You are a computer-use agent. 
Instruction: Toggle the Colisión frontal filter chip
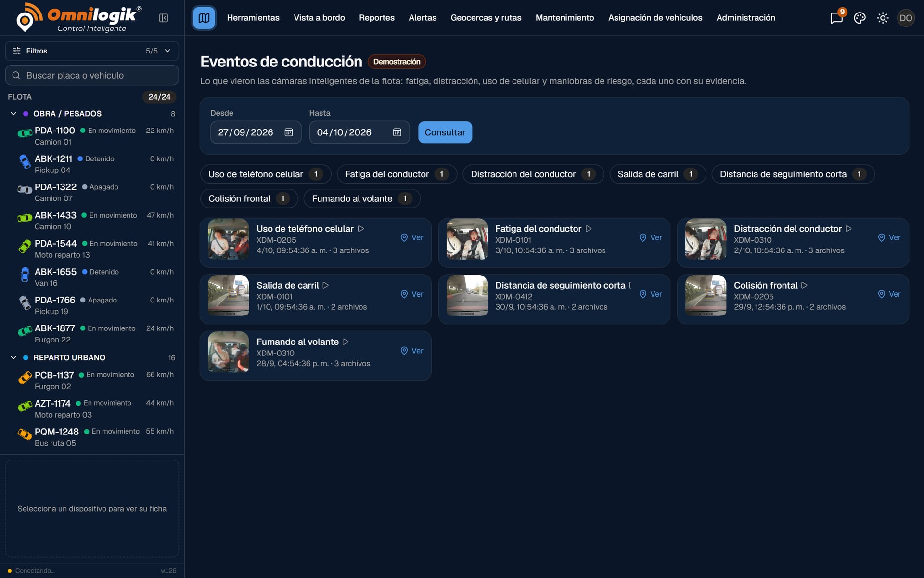point(249,198)
